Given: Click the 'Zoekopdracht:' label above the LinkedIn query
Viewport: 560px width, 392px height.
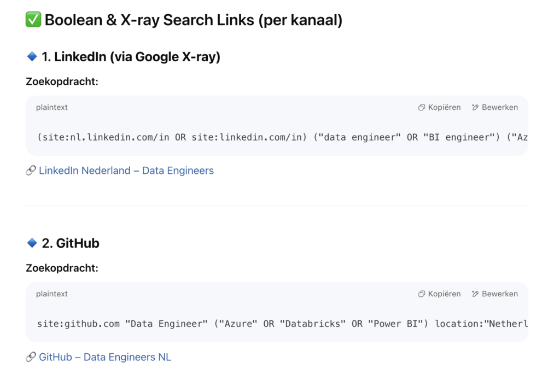Looking at the screenshot, I should pyautogui.click(x=62, y=82).
